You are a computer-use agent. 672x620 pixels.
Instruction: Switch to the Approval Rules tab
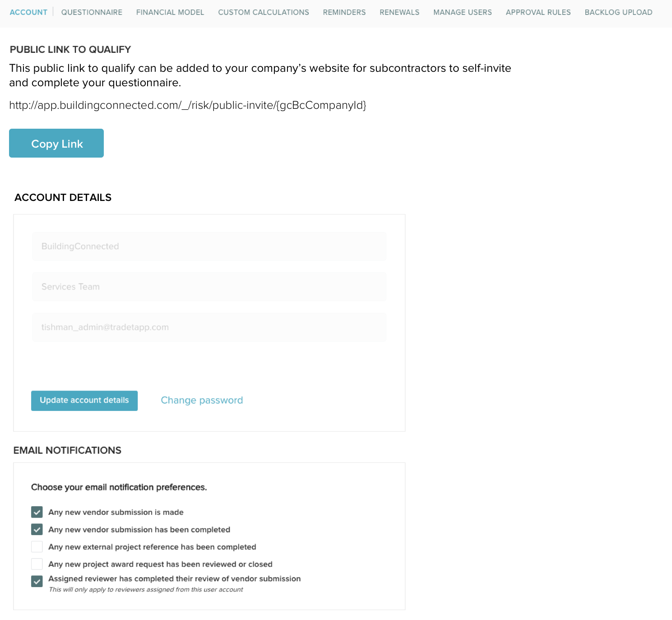pos(538,12)
